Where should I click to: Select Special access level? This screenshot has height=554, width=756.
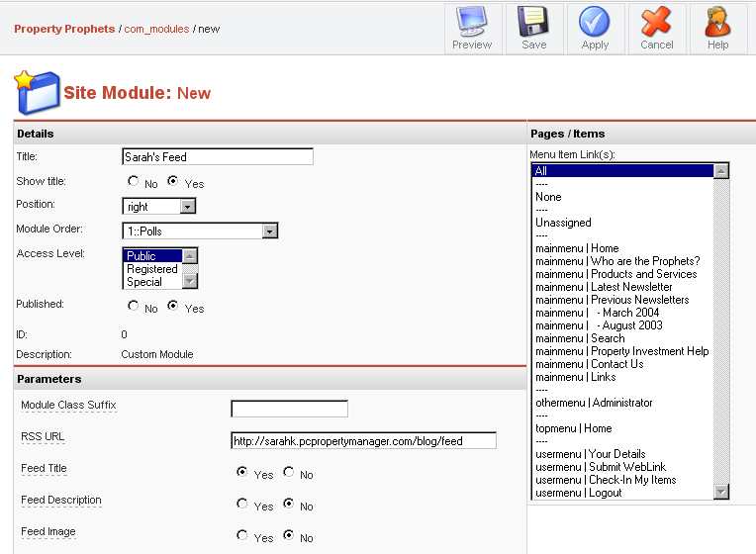pos(153,282)
